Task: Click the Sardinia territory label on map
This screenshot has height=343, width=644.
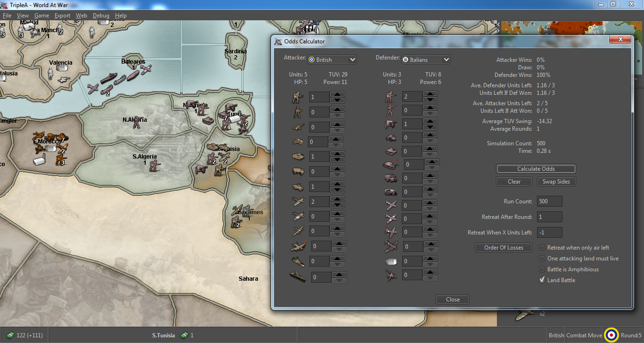Action: [x=236, y=51]
